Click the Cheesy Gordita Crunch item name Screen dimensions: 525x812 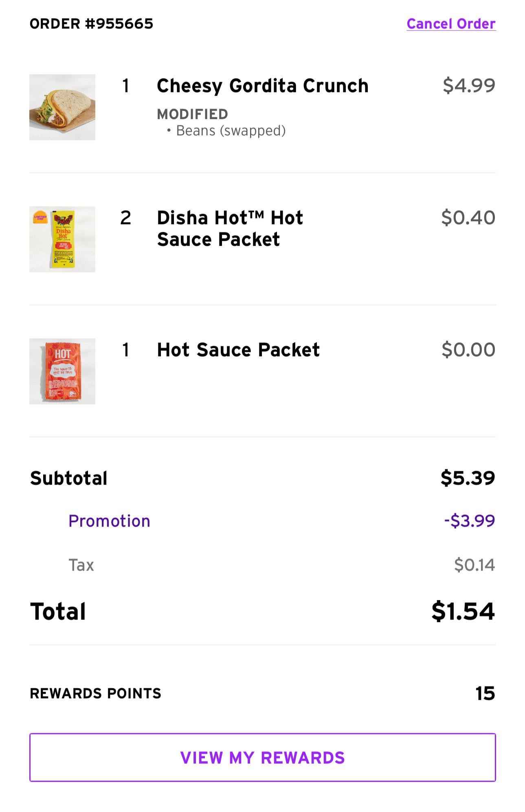pos(262,86)
